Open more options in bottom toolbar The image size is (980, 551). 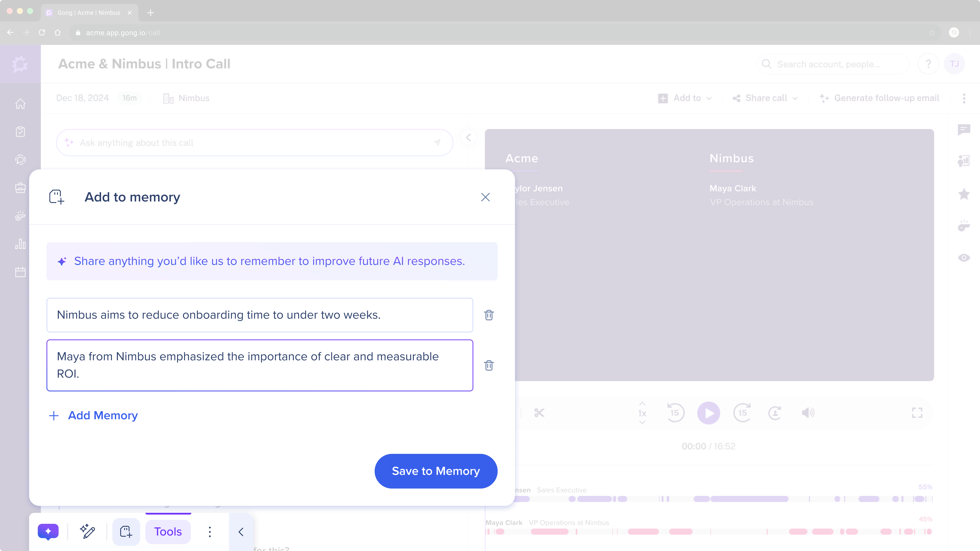210,532
